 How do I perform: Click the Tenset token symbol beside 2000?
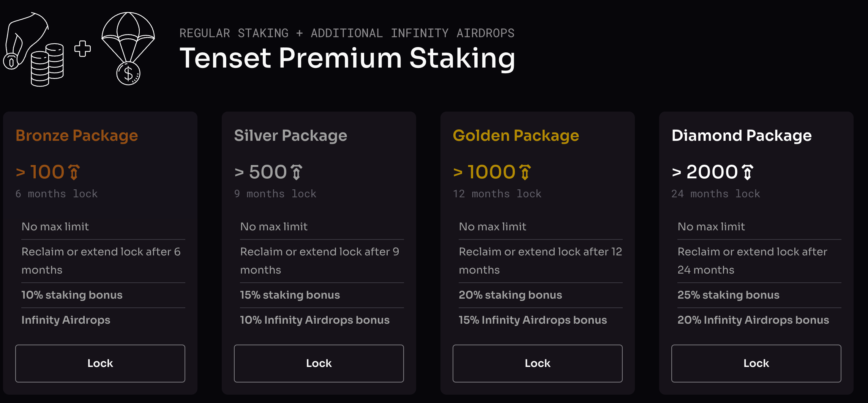pos(747,172)
